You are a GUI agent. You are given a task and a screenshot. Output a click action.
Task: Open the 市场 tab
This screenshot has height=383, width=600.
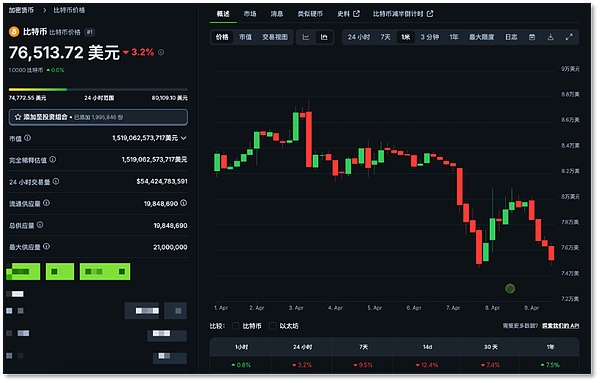tap(250, 14)
